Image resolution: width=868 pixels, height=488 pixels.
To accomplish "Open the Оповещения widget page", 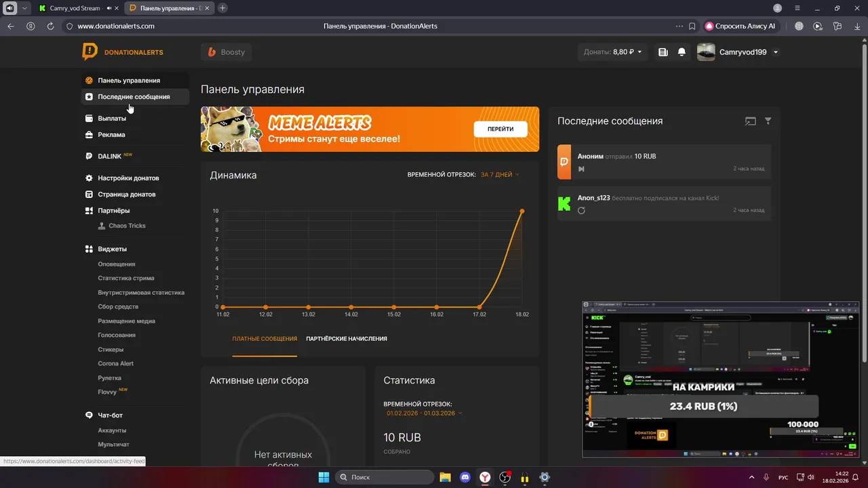I will click(x=117, y=264).
